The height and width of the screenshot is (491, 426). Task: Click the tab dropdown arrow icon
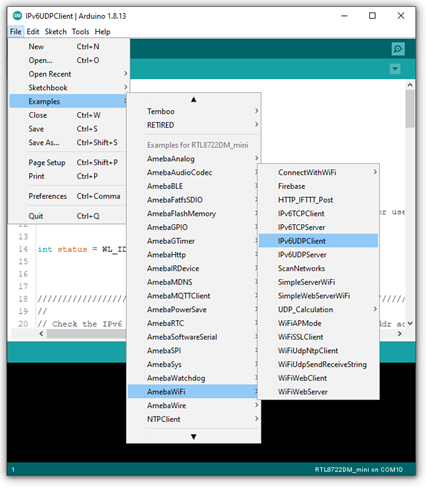tap(395, 69)
